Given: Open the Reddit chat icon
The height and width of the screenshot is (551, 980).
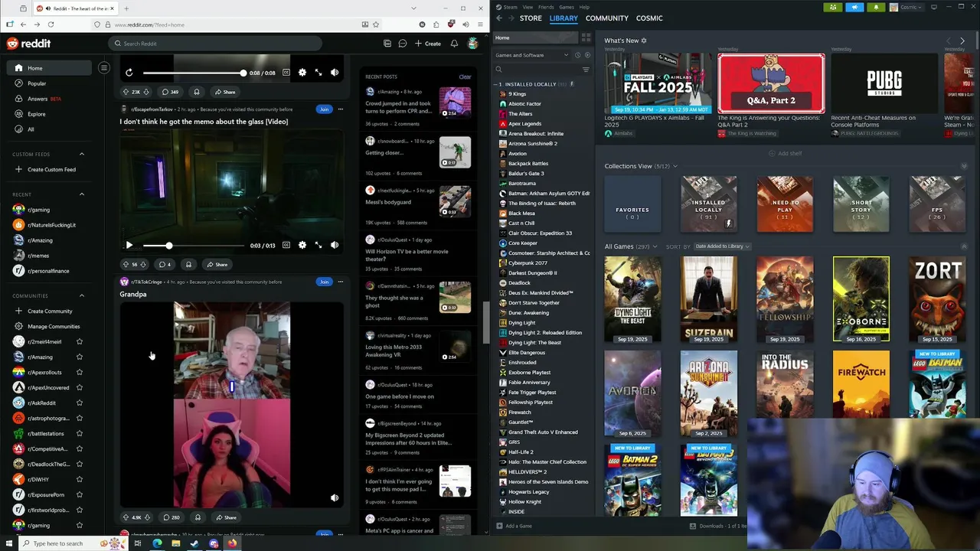Looking at the screenshot, I should (x=403, y=44).
